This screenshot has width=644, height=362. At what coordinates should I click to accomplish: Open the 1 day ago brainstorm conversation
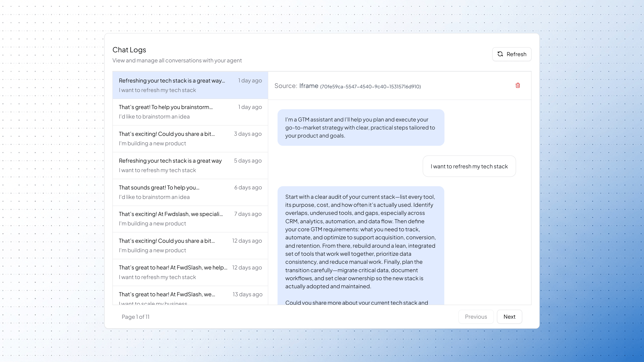[190, 112]
